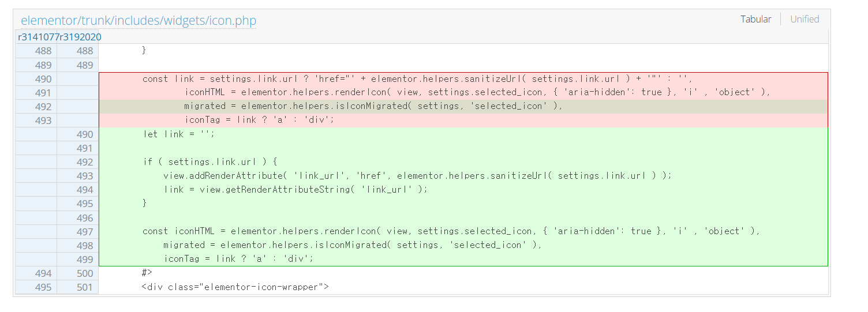Open revision r3141077 column header

click(x=39, y=37)
